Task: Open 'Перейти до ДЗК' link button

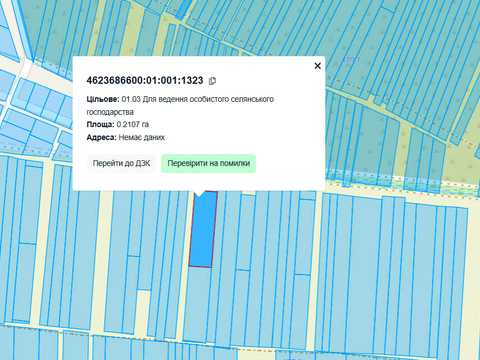Action: tap(121, 163)
